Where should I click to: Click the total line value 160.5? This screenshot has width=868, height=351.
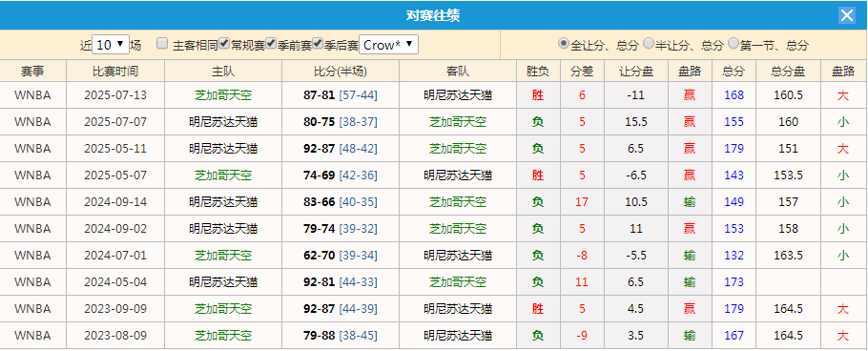coord(788,95)
